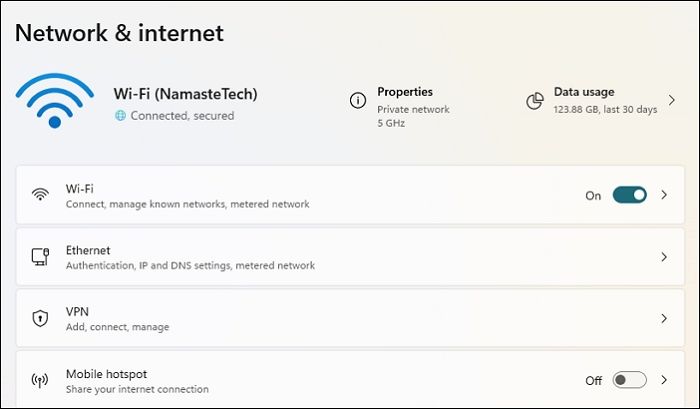The image size is (700, 409).
Task: Click the Properties info icon
Action: click(x=357, y=100)
